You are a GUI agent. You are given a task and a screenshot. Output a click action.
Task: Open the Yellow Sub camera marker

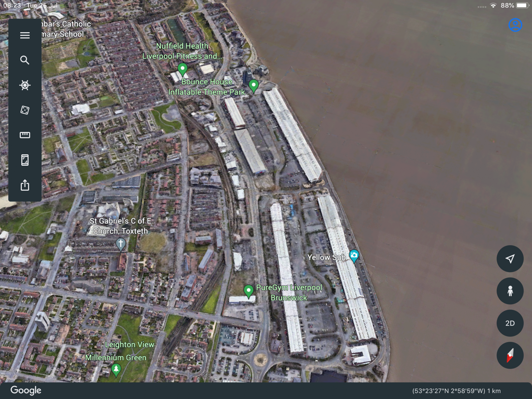point(354,256)
